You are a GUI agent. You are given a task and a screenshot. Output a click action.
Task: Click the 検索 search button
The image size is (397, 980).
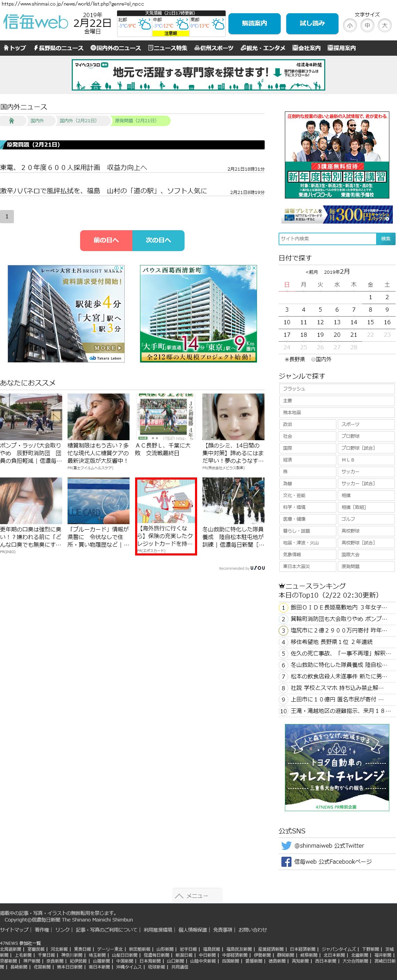386,239
